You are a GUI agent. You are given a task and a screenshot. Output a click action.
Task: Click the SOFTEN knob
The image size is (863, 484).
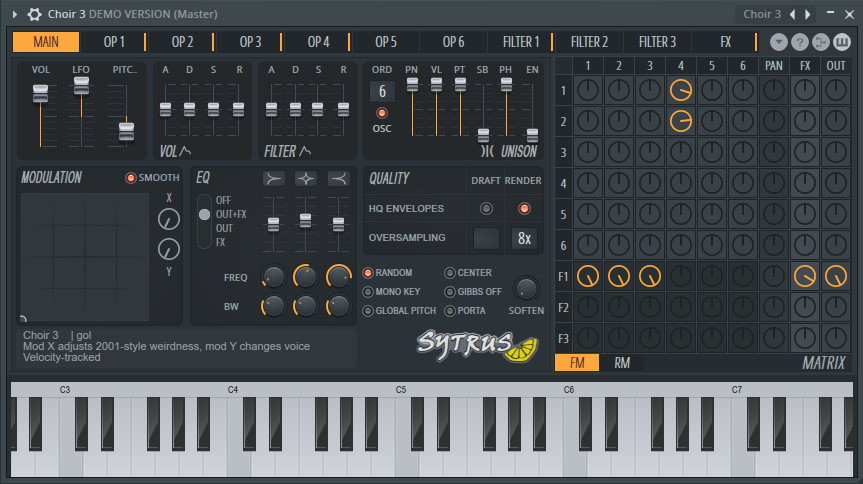pos(526,289)
